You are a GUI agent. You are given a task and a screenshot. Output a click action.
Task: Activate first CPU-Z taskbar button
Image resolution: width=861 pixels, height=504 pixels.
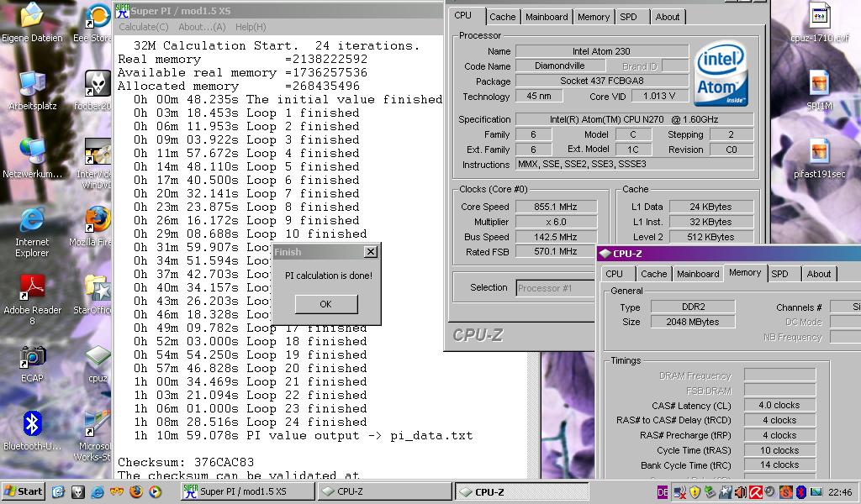(384, 491)
